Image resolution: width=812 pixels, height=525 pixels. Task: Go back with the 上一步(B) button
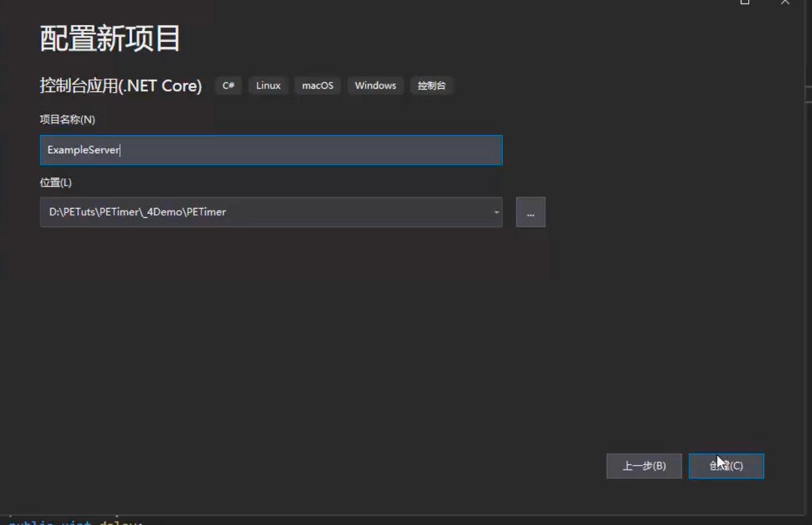(x=644, y=466)
